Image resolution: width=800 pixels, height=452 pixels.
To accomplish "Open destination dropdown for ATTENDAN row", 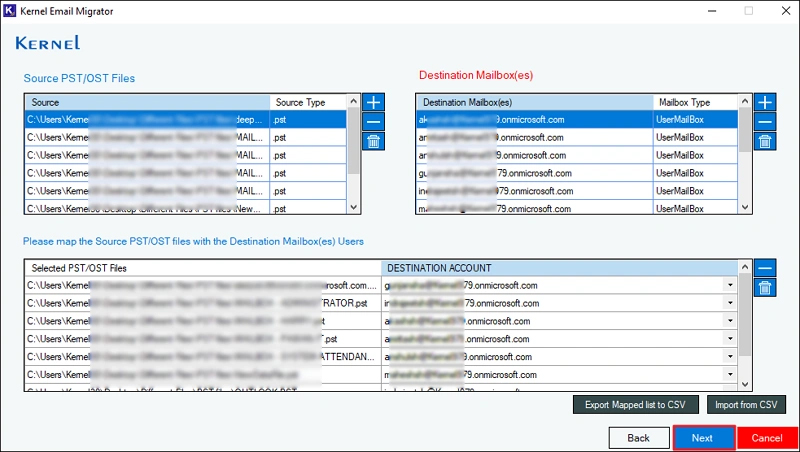I will coord(730,357).
